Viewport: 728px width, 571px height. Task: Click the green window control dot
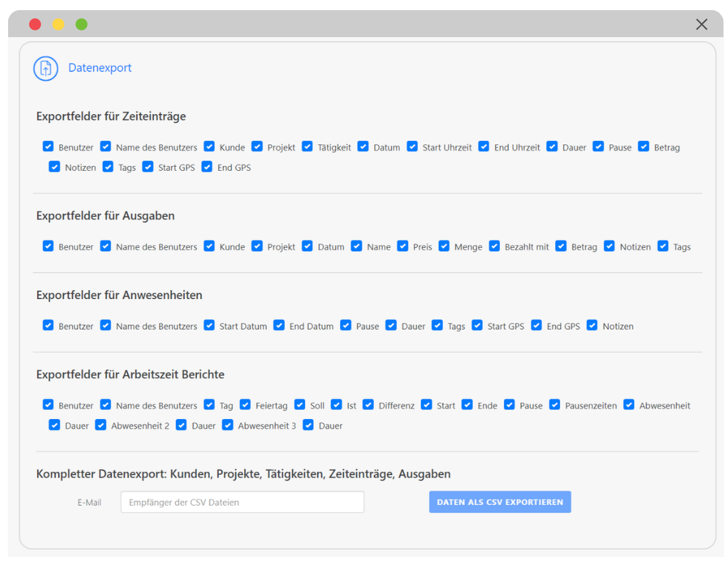point(82,25)
